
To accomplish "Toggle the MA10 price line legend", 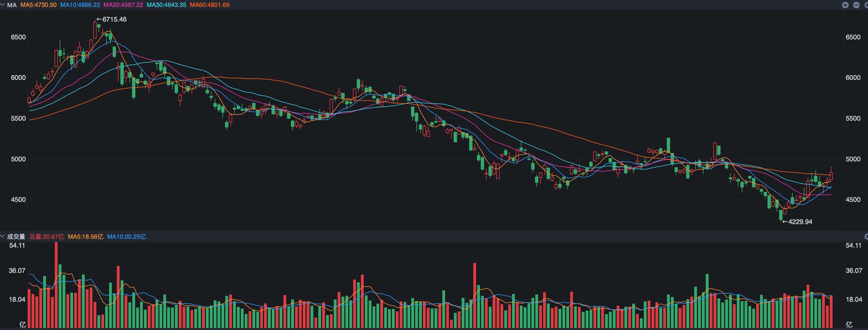I will (x=80, y=5).
